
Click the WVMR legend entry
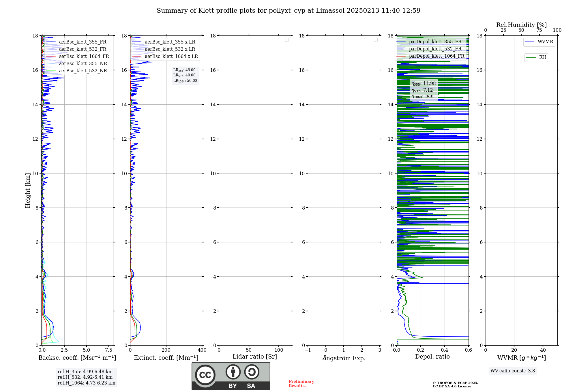point(539,42)
